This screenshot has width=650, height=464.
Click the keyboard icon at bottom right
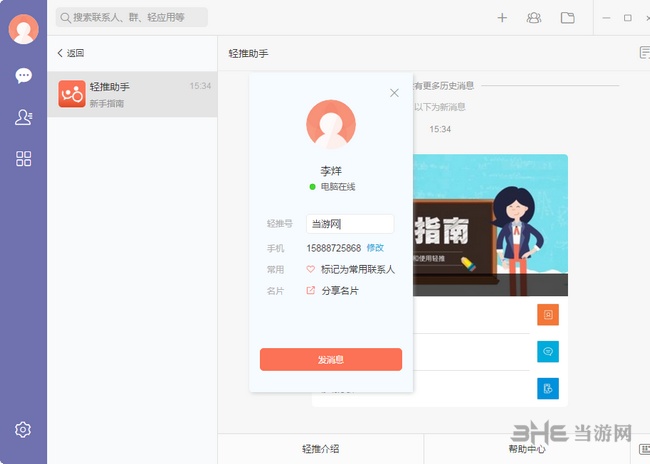pos(645,449)
